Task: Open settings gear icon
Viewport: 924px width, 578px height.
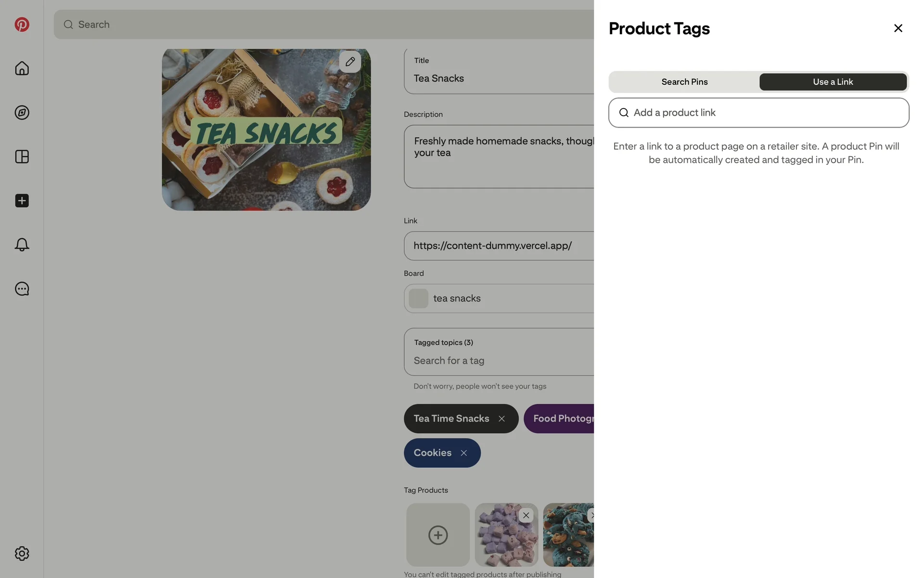Action: click(x=22, y=553)
